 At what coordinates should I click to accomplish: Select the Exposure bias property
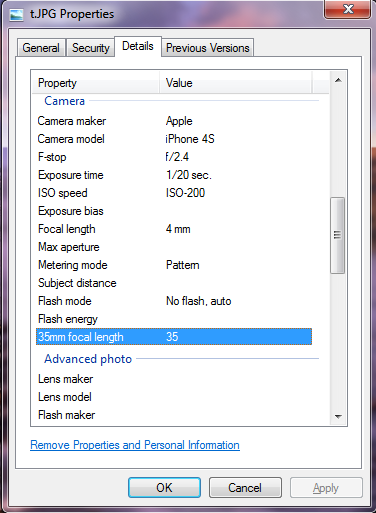tap(71, 211)
